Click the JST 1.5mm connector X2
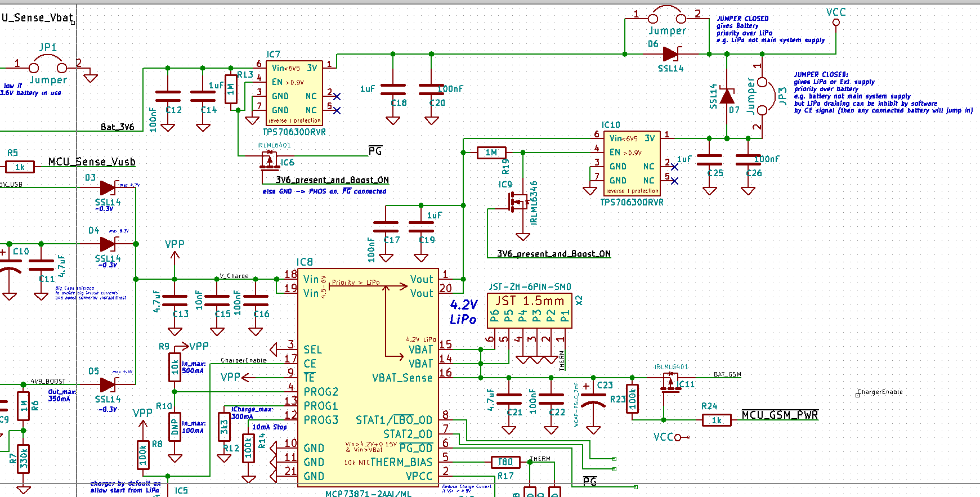980x497 pixels. (529, 310)
